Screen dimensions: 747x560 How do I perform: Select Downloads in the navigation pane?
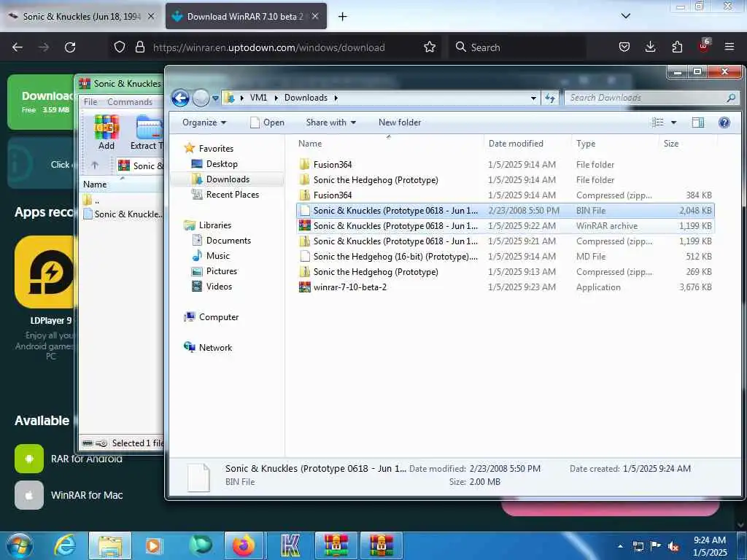[x=228, y=179]
